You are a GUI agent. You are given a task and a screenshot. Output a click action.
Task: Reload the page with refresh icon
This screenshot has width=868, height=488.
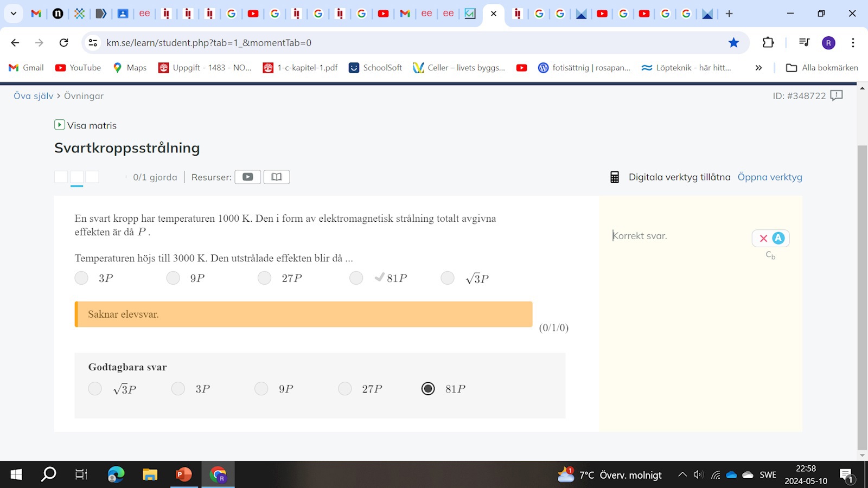(63, 43)
